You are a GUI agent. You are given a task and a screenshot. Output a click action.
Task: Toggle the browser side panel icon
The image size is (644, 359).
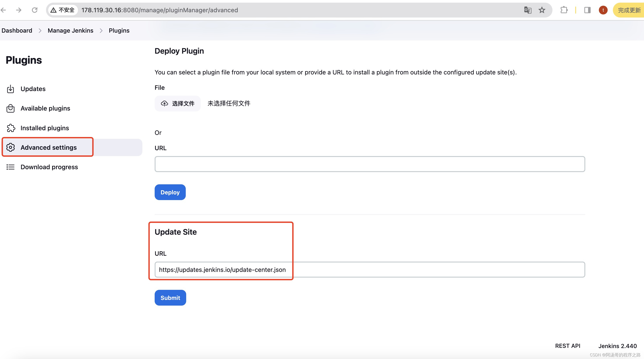click(587, 10)
